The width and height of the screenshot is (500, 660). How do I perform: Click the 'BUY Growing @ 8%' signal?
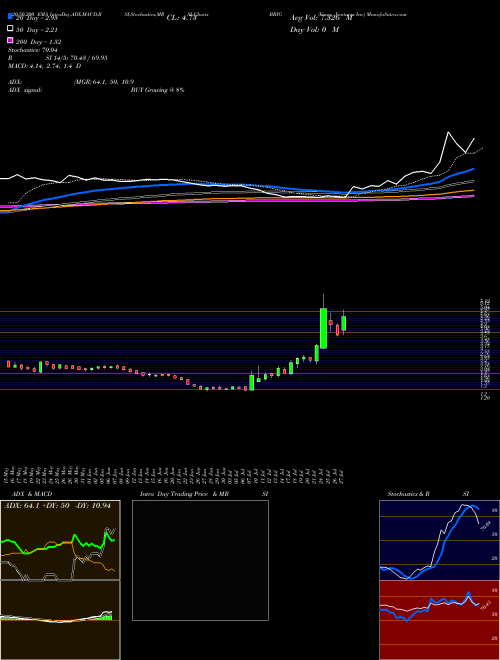pos(157,90)
